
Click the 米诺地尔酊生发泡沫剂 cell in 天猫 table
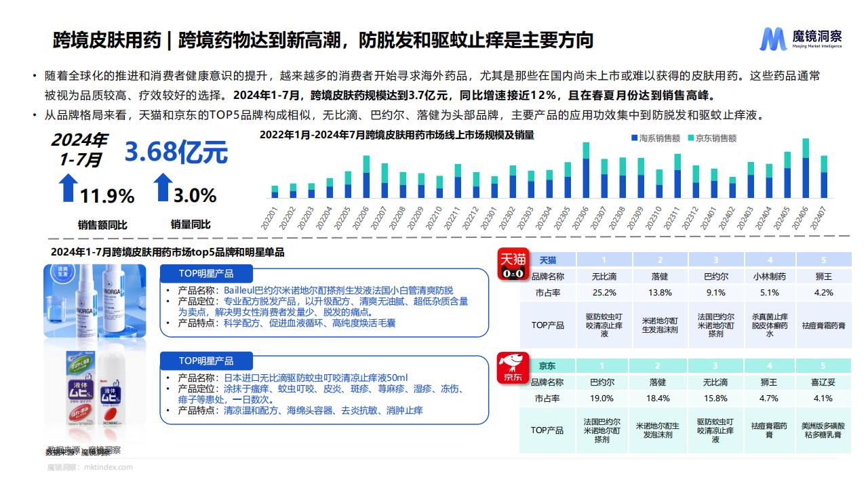pyautogui.click(x=660, y=325)
